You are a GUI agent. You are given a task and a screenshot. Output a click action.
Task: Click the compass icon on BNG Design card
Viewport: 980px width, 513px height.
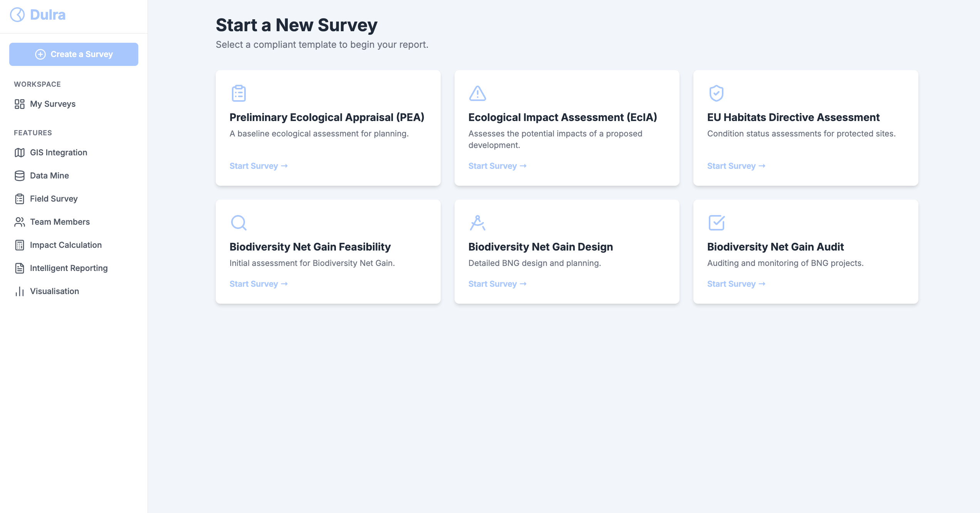click(477, 223)
